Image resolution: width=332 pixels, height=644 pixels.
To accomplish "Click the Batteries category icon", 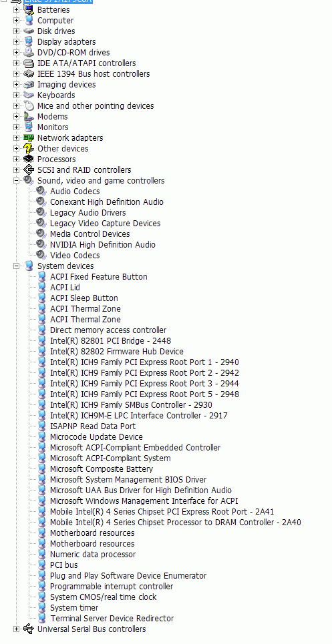I will 28,9.
